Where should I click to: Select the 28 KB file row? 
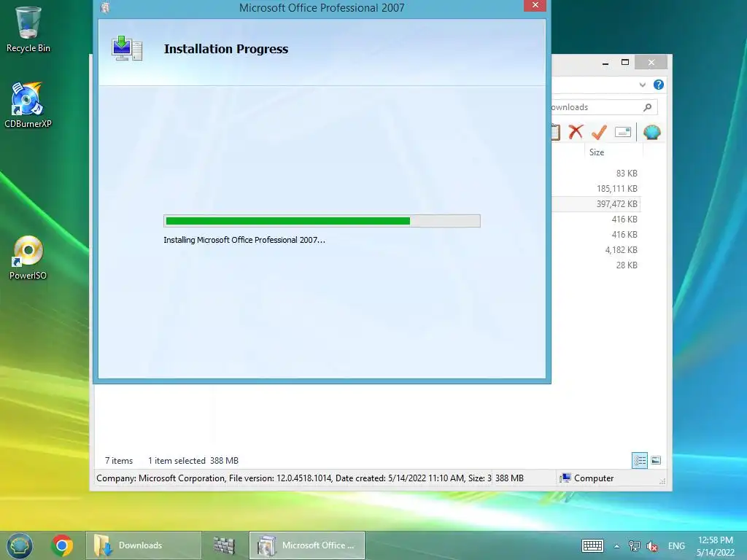point(596,265)
